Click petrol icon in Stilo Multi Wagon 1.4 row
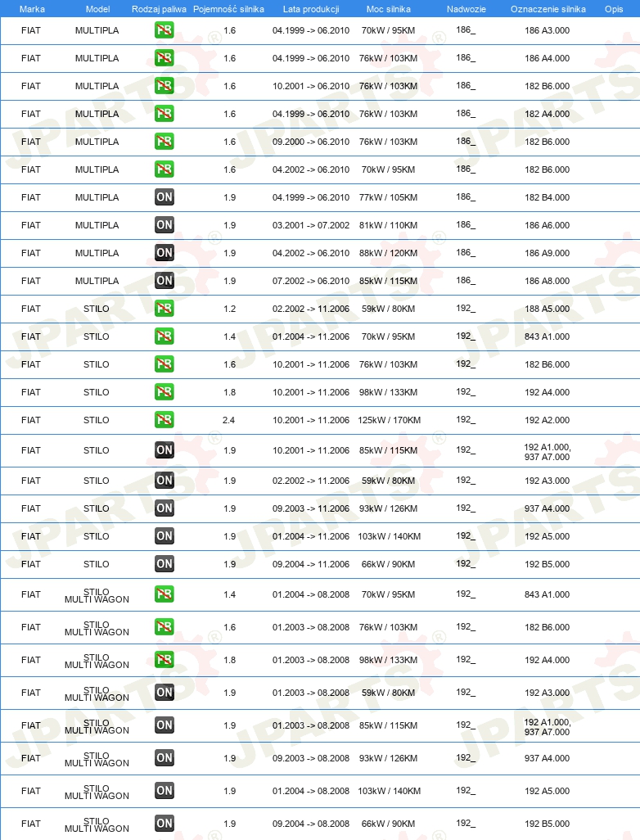Viewport: 640px width, 840px height. click(164, 594)
